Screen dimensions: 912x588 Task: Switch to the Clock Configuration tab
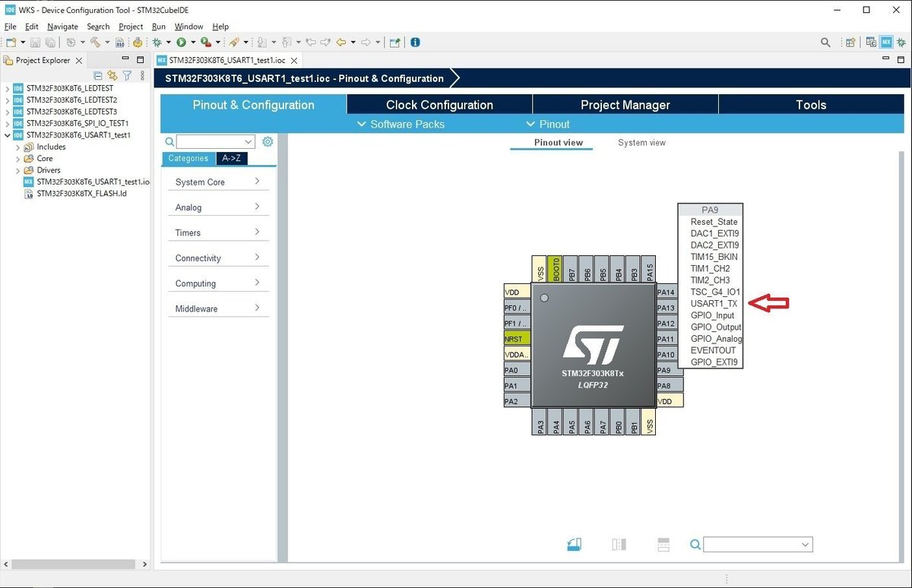(x=439, y=105)
